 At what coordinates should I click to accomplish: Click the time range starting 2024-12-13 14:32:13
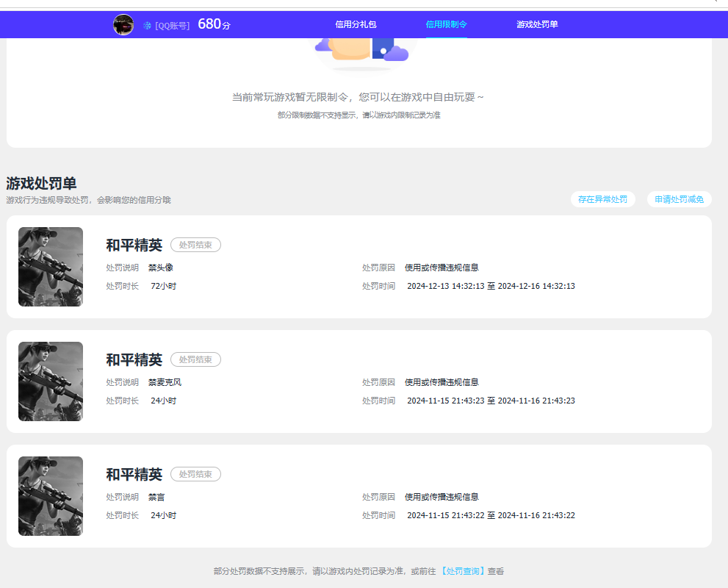[x=491, y=286]
